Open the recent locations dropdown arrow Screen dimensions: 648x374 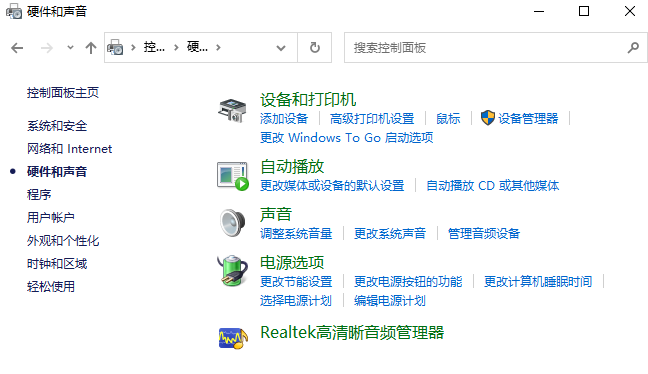tap(70, 48)
